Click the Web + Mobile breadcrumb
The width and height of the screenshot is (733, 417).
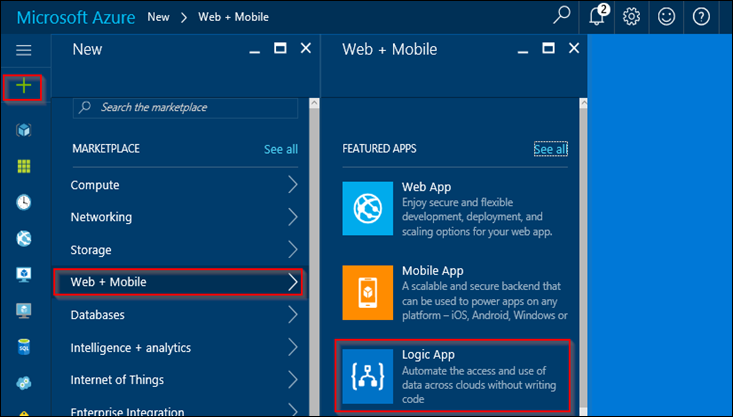pos(233,17)
